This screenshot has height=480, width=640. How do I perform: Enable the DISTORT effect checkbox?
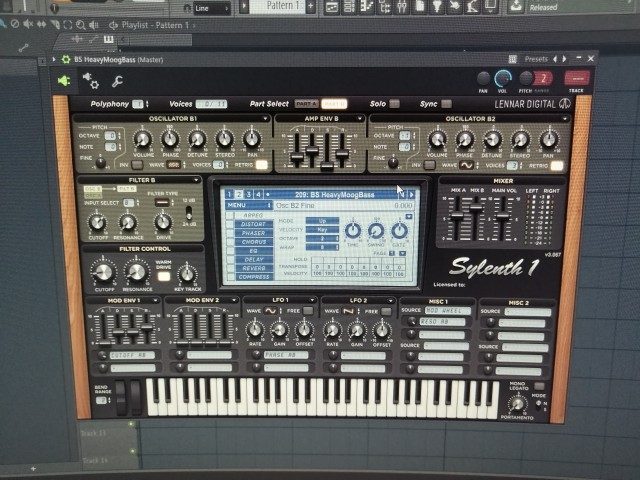[231, 224]
